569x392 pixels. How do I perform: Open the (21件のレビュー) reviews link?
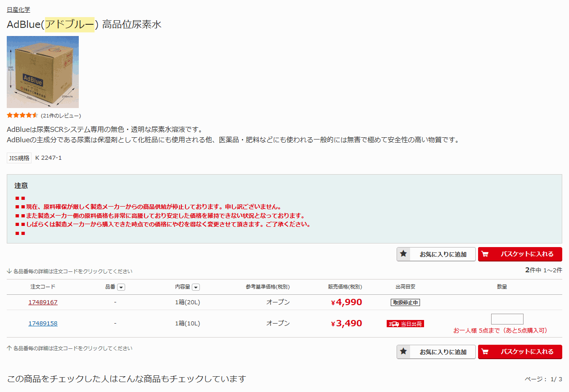point(61,116)
